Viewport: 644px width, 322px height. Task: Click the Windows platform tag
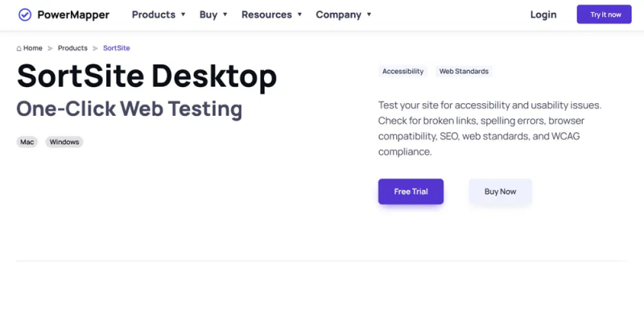64,142
